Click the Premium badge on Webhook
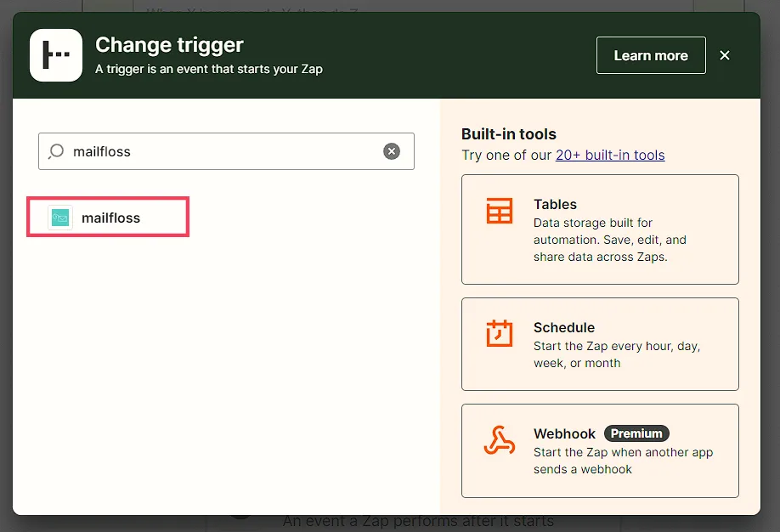 tap(636, 433)
